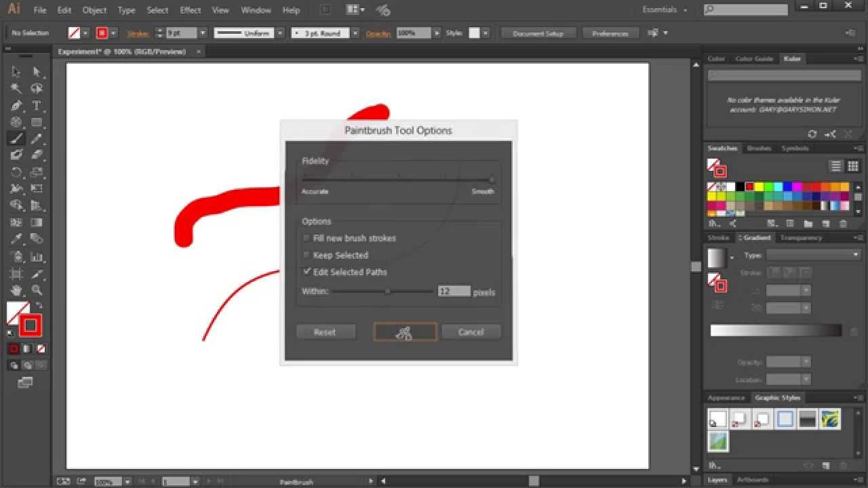The image size is (868, 488).
Task: Select the Direct Selection tool
Action: [x=37, y=72]
